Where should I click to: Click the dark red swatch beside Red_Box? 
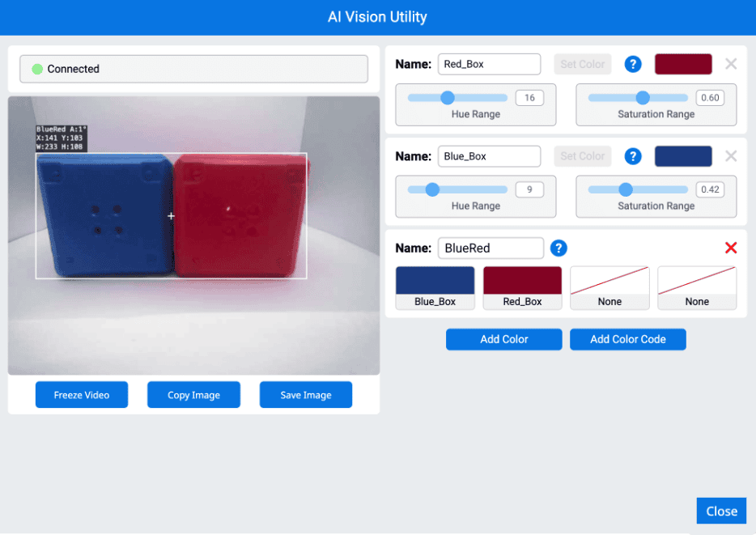683,64
